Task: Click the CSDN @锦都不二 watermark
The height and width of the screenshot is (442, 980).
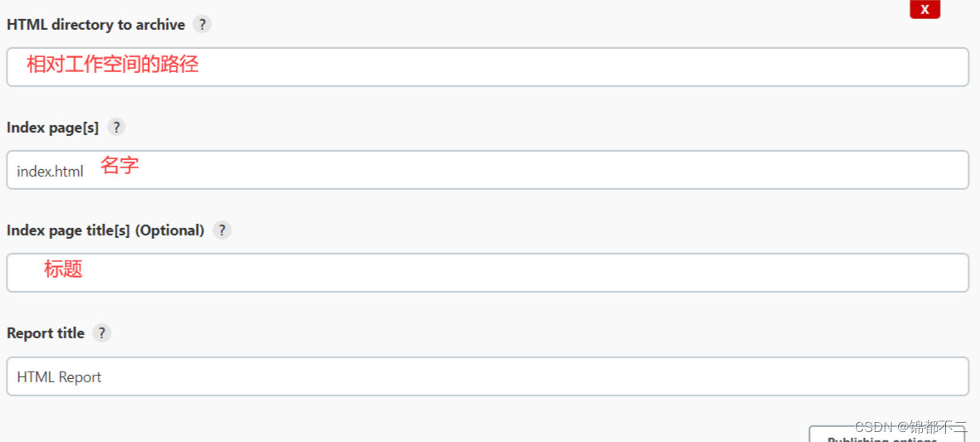Action: click(910, 426)
